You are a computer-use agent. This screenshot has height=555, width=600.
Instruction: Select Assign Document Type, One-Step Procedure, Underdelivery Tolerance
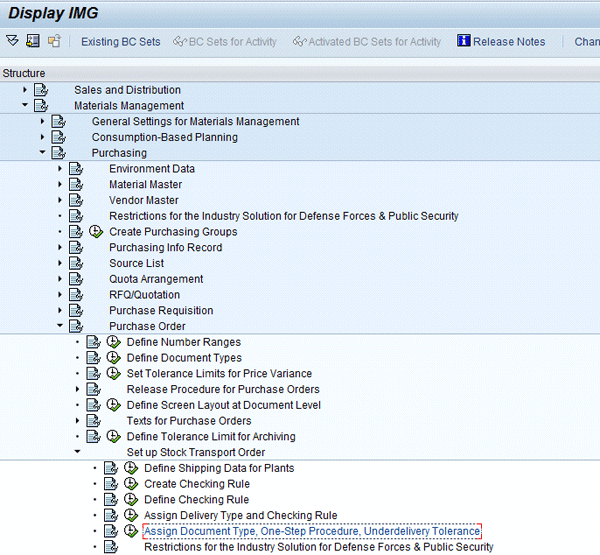pyautogui.click(x=312, y=531)
